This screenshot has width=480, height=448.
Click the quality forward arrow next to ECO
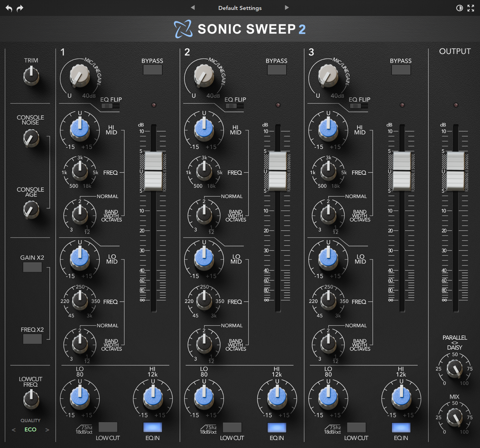point(47,429)
